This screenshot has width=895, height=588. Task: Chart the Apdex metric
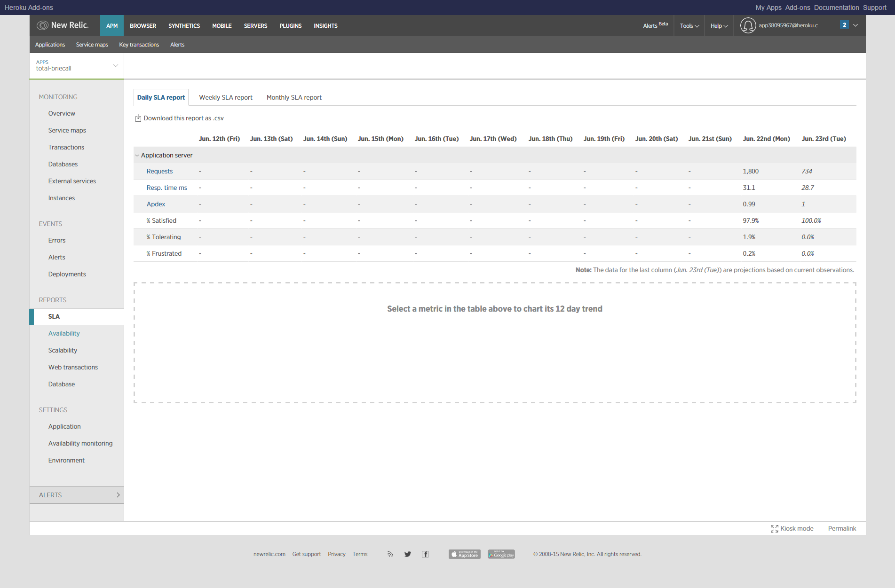(156, 204)
